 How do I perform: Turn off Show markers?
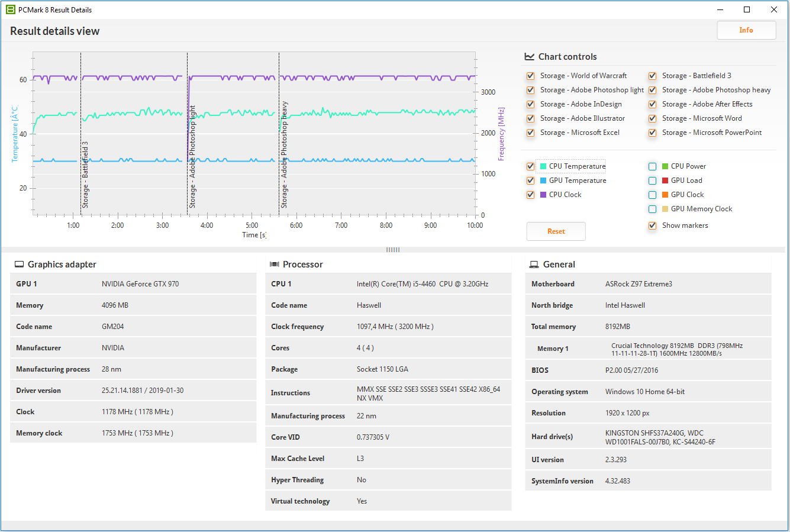652,225
